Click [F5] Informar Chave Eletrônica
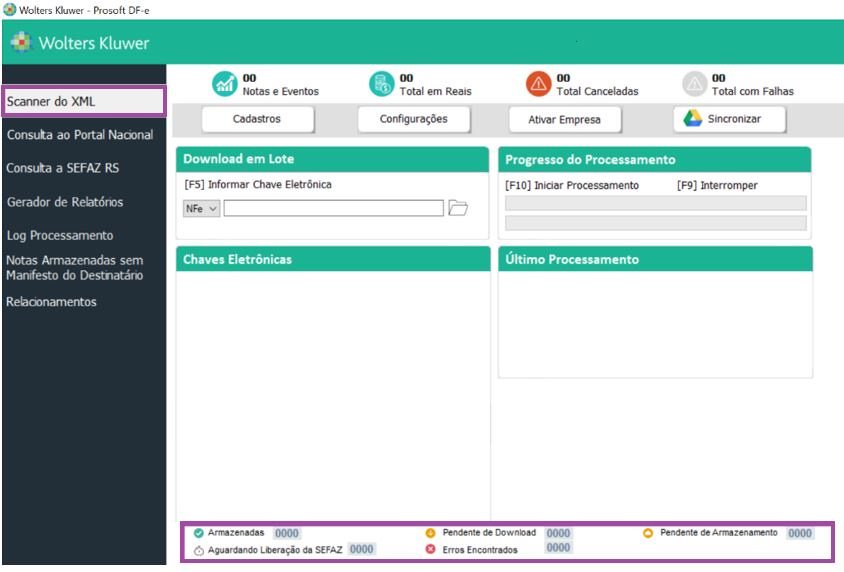Image resolution: width=844 pixels, height=572 pixels. pos(258,185)
